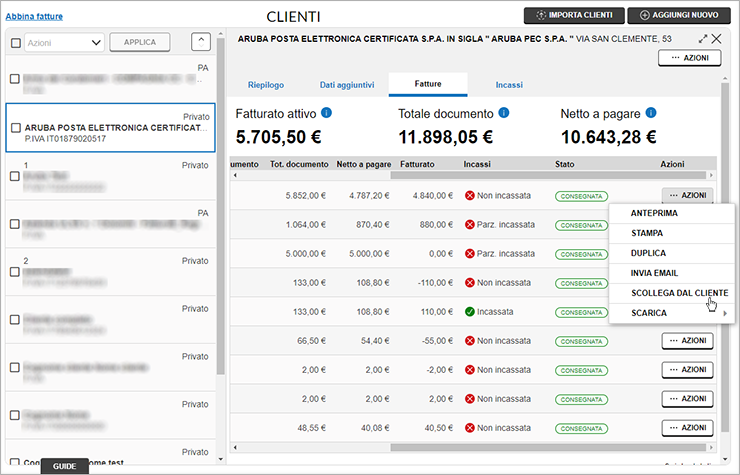Click the left arrow of the upper table scrollbar
This screenshot has width=740, height=475.
235,175
